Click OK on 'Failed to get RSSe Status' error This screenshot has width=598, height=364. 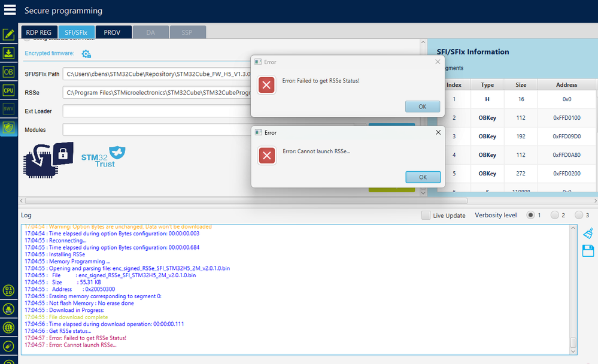(423, 107)
